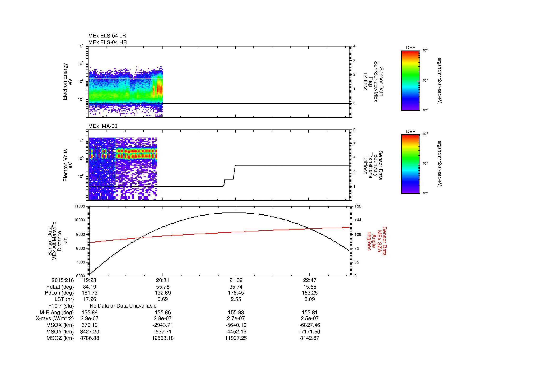Click the 22:47 time tick label
Image resolution: width=555 pixels, height=392 pixels.
tap(310, 280)
